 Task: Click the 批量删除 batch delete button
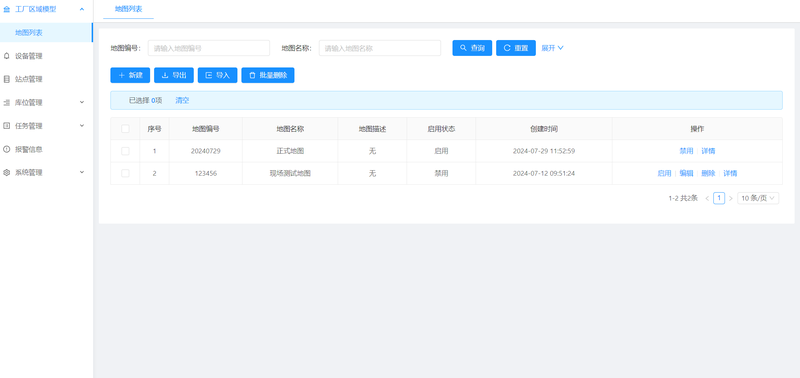[268, 75]
